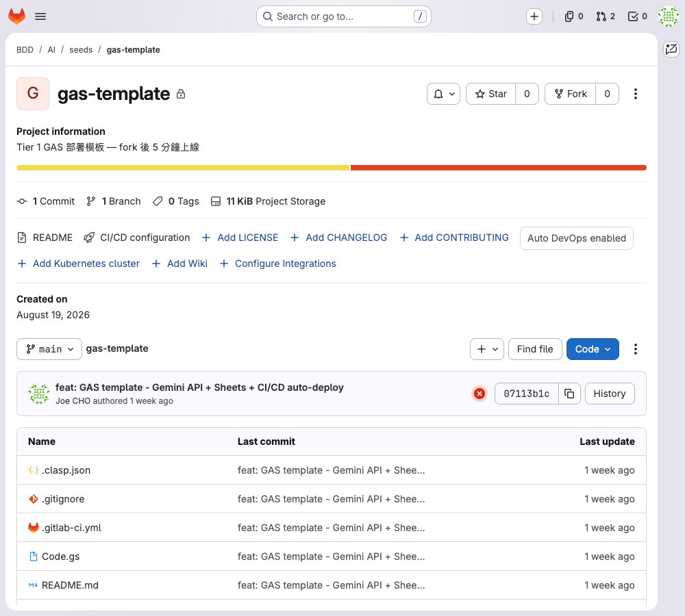Open the 0 Tags link
Viewport: 685px width, 616px height.
(175, 201)
